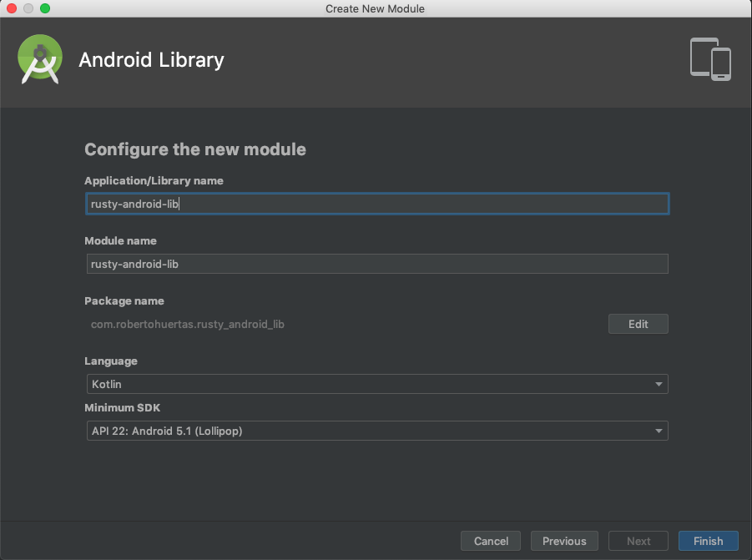The image size is (752, 560).
Task: Open the Language selector showing Kotlin
Action: click(376, 384)
